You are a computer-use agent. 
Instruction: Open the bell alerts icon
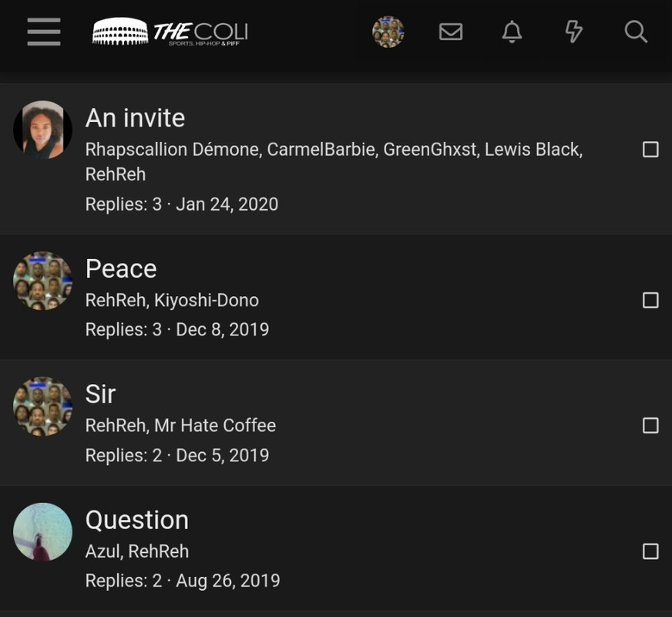(x=512, y=32)
